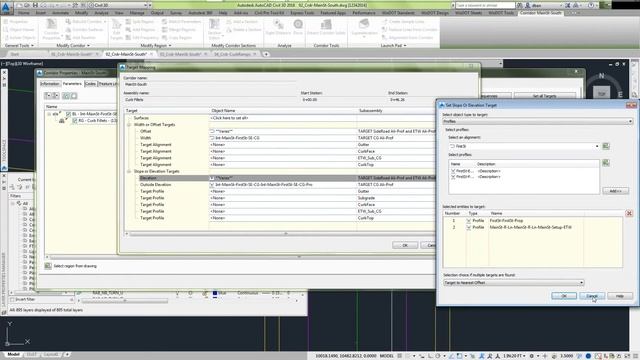
Task: Collapse the Slope or Elevation Targets group
Action: point(129,171)
